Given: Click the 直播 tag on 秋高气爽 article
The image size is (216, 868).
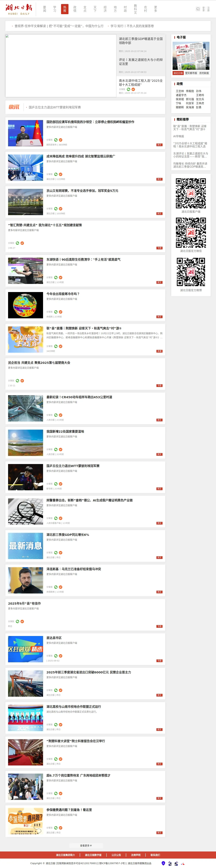Looking at the screenshot, I should 159,351.
